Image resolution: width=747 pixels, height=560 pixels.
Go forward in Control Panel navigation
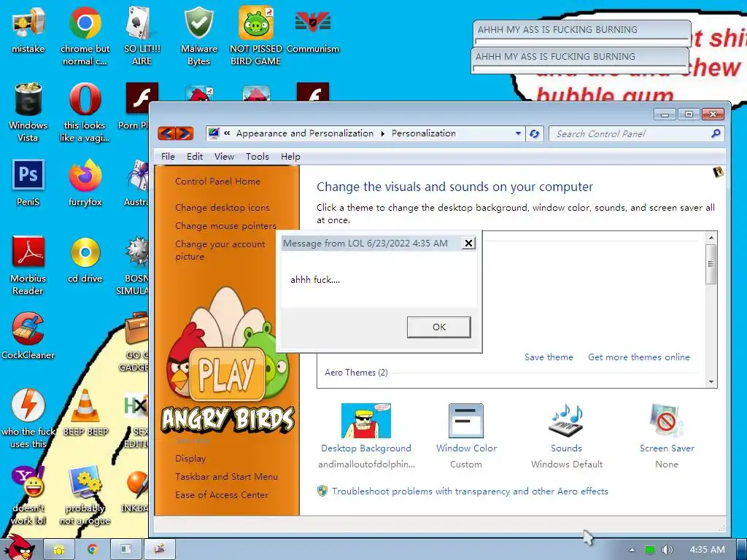click(185, 133)
